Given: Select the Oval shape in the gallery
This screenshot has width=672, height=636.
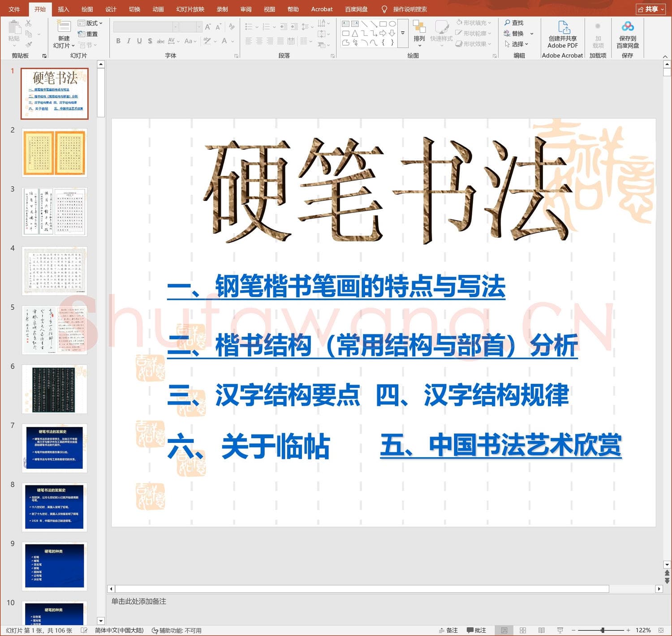Looking at the screenshot, I should pyautogui.click(x=392, y=24).
